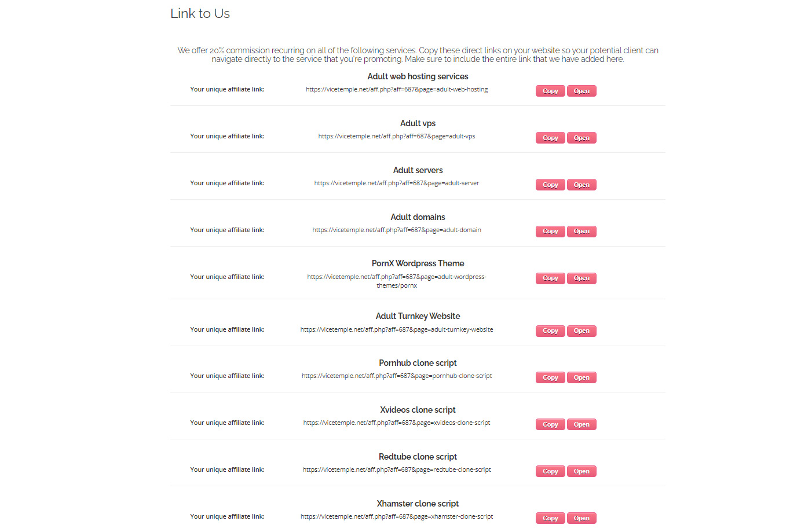Open the Adult domains affiliate link
Image resolution: width=812 pixels, height=532 pixels.
point(581,232)
